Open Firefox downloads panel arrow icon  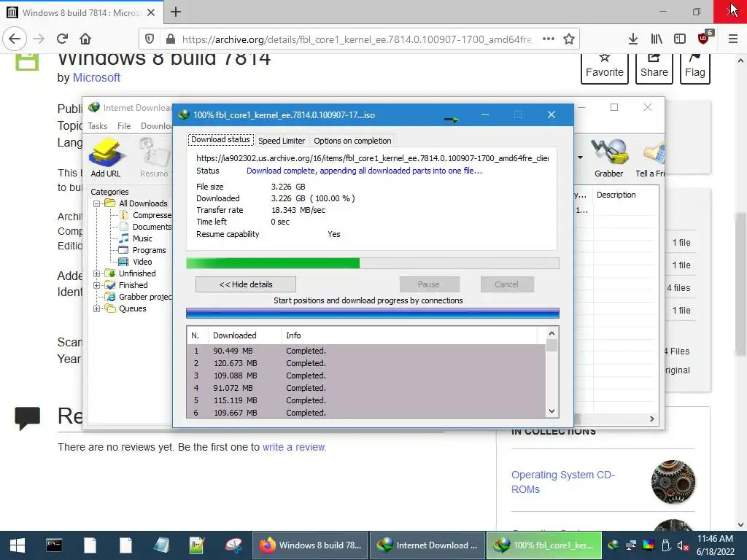point(633,39)
